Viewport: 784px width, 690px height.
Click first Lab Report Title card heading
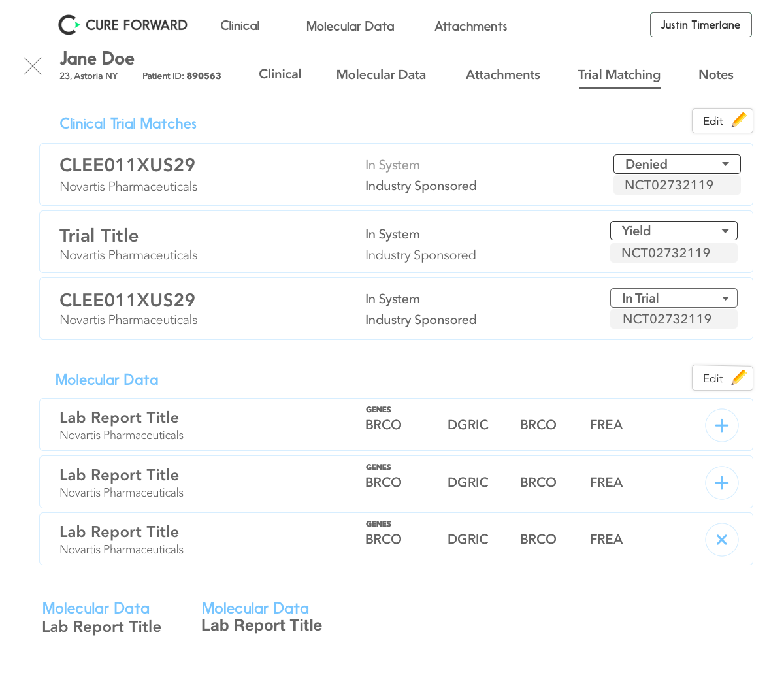[x=119, y=417]
